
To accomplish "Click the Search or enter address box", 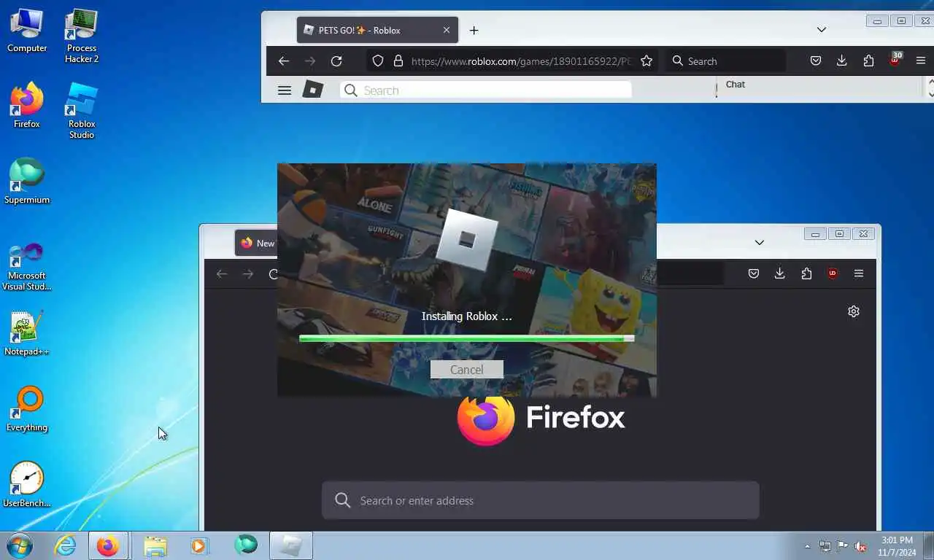I will (541, 500).
